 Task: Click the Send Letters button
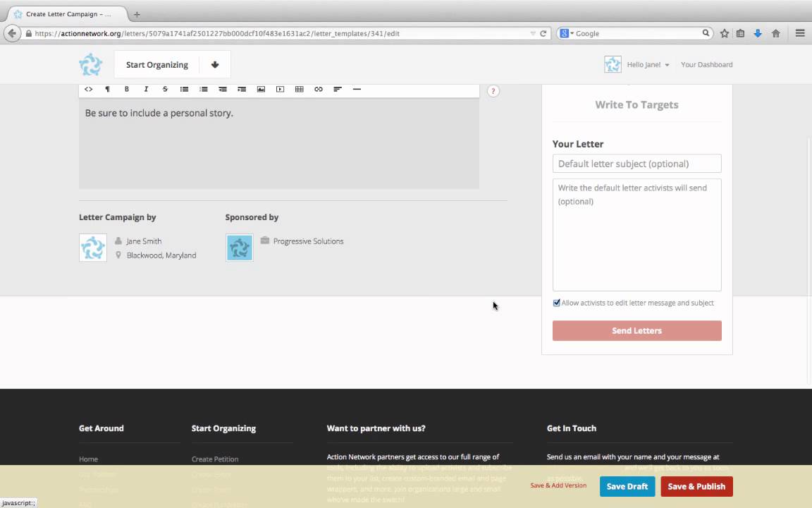coord(636,331)
